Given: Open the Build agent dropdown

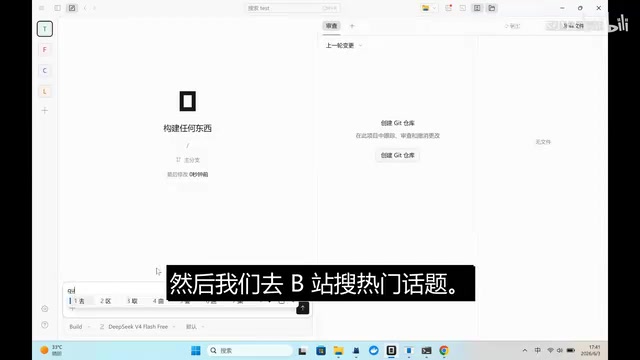Looking at the screenshot, I should 80,327.
